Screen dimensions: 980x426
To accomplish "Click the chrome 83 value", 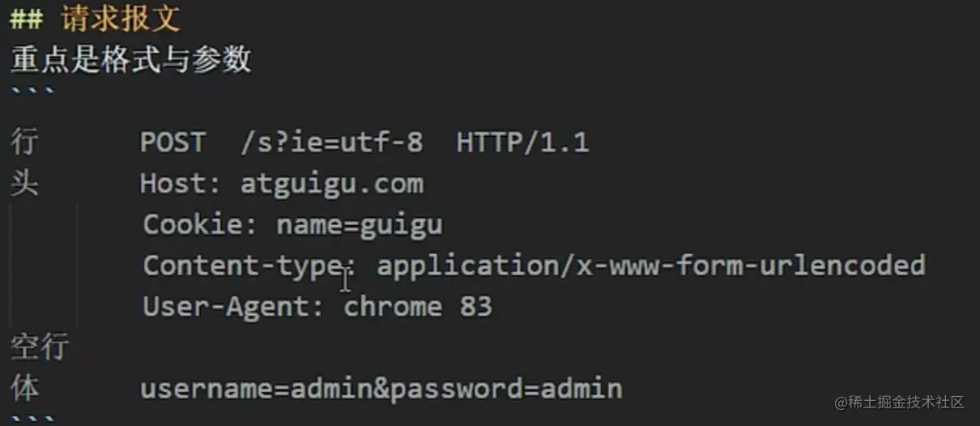I will [417, 307].
